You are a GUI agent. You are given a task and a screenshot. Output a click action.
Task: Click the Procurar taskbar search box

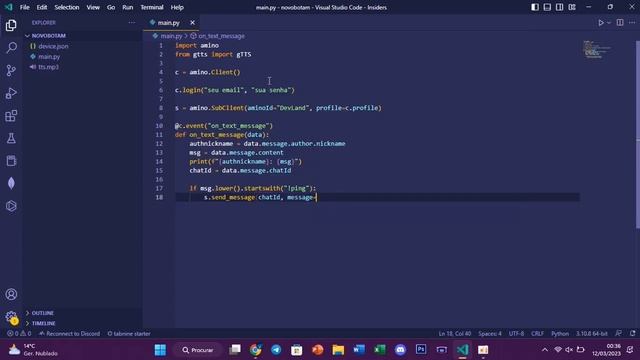pyautogui.click(x=198, y=350)
